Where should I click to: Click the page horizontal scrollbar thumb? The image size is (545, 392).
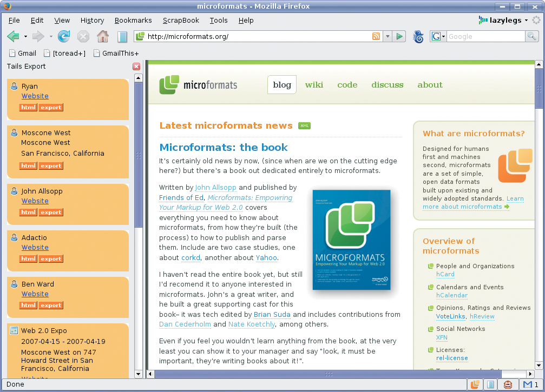[328, 374]
